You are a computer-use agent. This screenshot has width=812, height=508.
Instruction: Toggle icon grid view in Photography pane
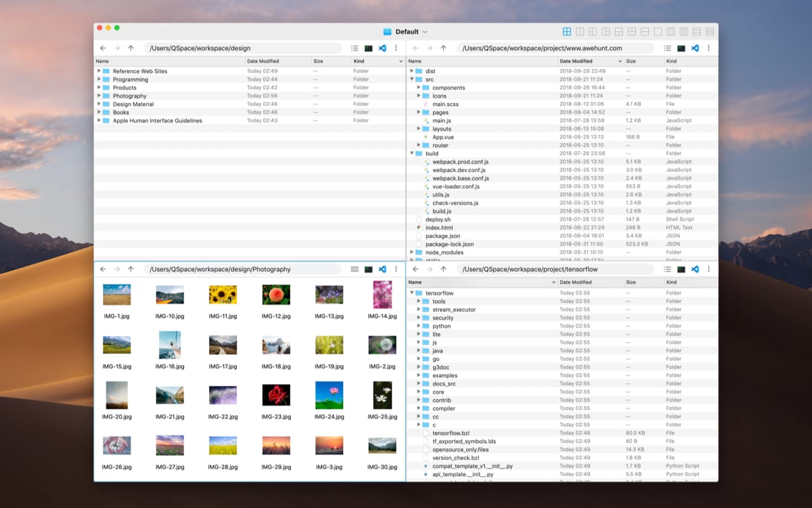[x=355, y=269]
